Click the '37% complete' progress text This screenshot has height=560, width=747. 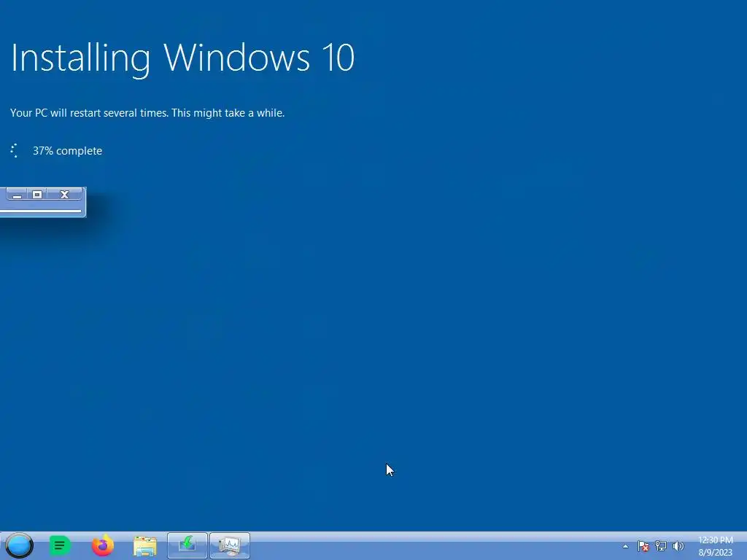[67, 151]
